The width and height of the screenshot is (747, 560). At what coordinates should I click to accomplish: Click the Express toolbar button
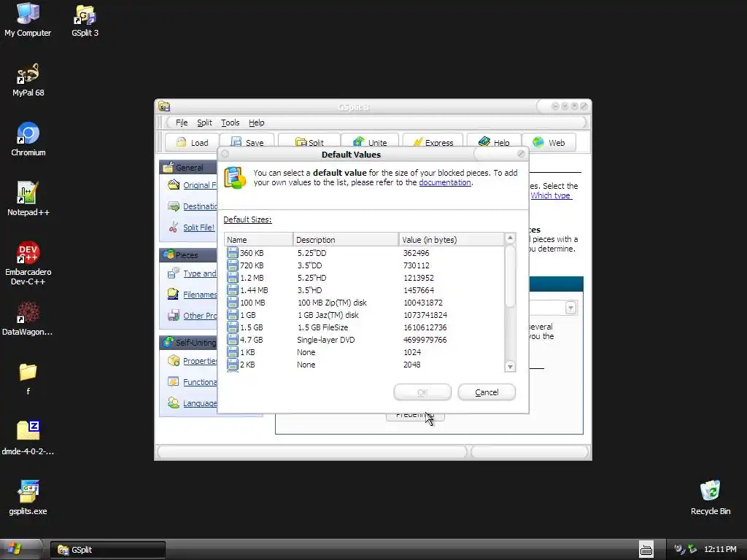[x=433, y=142]
